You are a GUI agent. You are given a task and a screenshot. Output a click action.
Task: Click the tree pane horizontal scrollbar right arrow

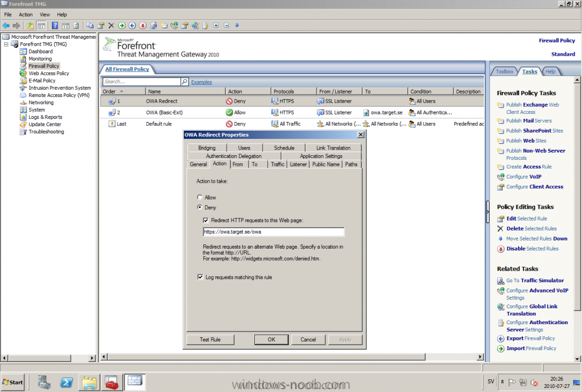[x=92, y=358]
